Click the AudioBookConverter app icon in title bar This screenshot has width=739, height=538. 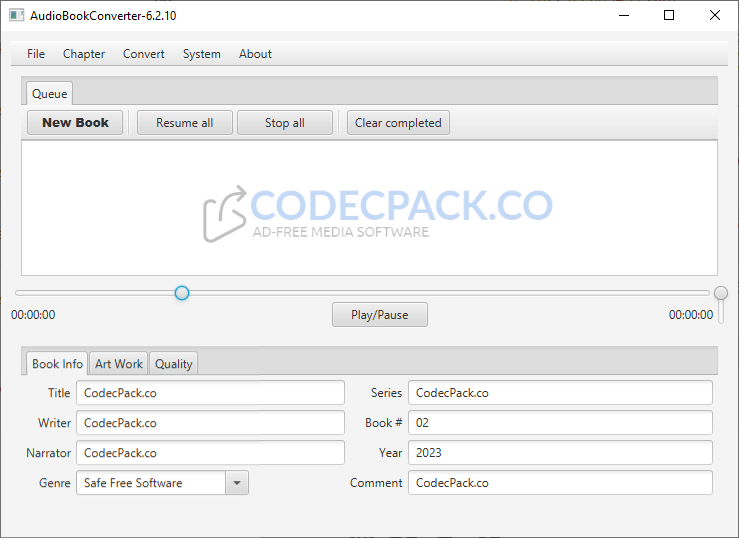(x=16, y=16)
